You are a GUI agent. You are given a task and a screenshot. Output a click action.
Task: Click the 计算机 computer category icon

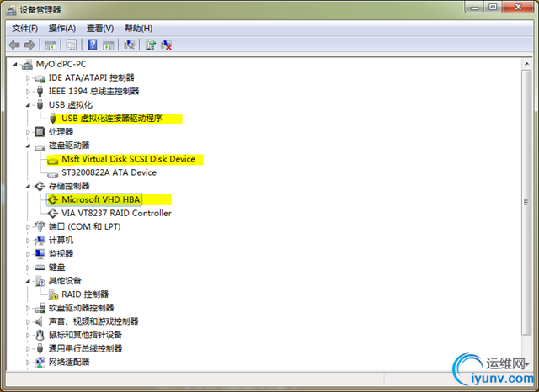click(40, 241)
